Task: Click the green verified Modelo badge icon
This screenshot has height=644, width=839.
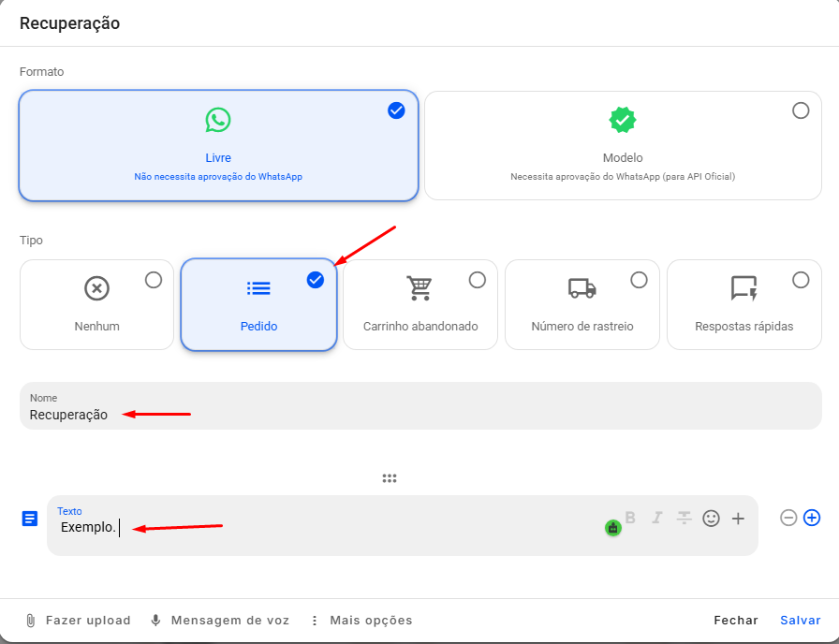Action: click(x=623, y=120)
